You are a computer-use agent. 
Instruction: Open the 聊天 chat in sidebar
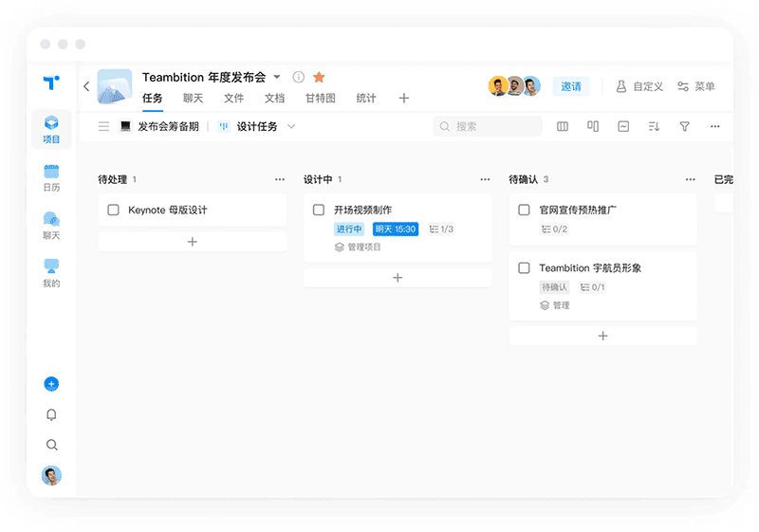51,226
